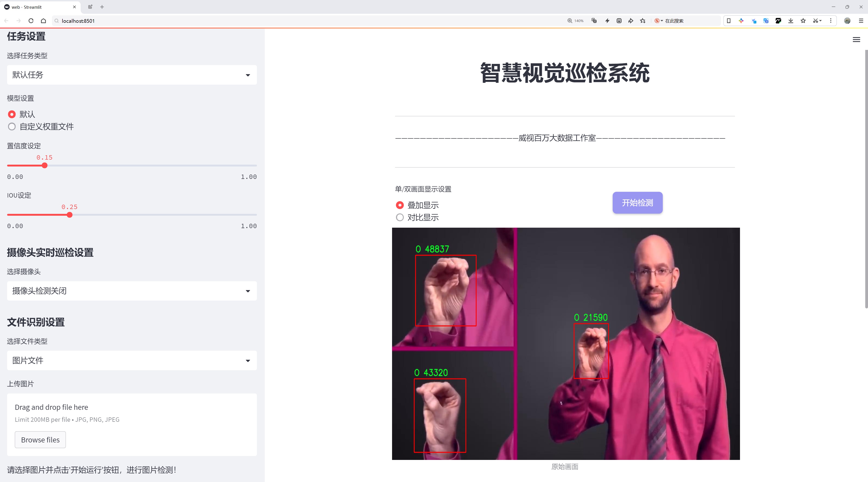
Task: Open the downloads arrow icon
Action: click(791, 21)
